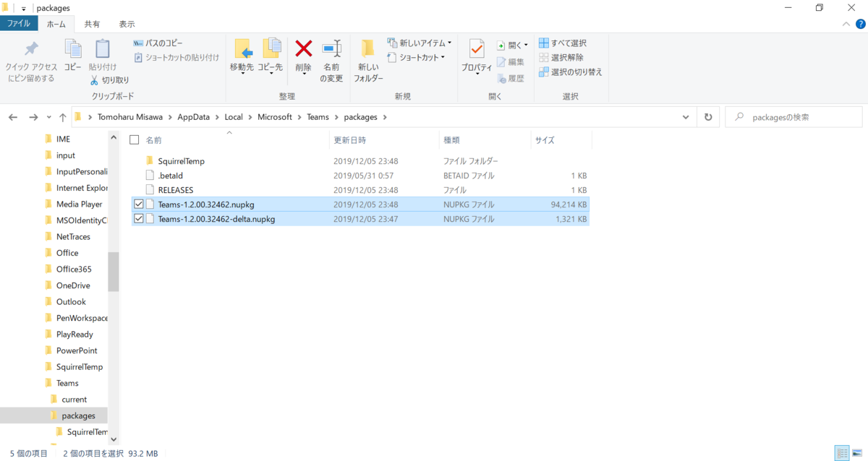The height and width of the screenshot is (461, 868).
Task: Switch to large icons view in status bar
Action: click(x=857, y=453)
